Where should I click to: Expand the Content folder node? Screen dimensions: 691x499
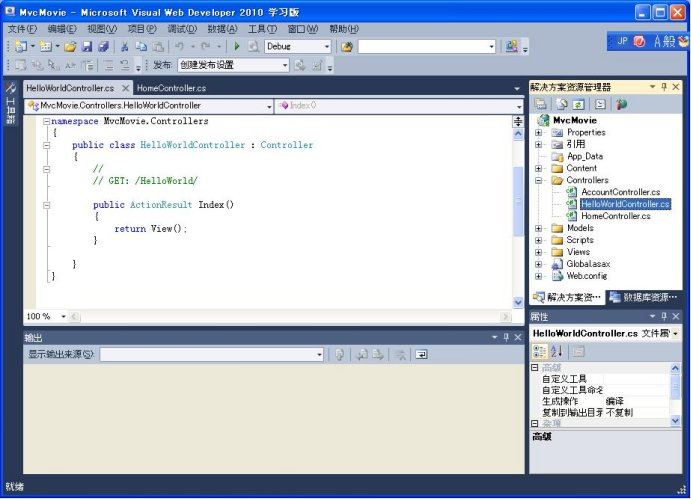(539, 168)
